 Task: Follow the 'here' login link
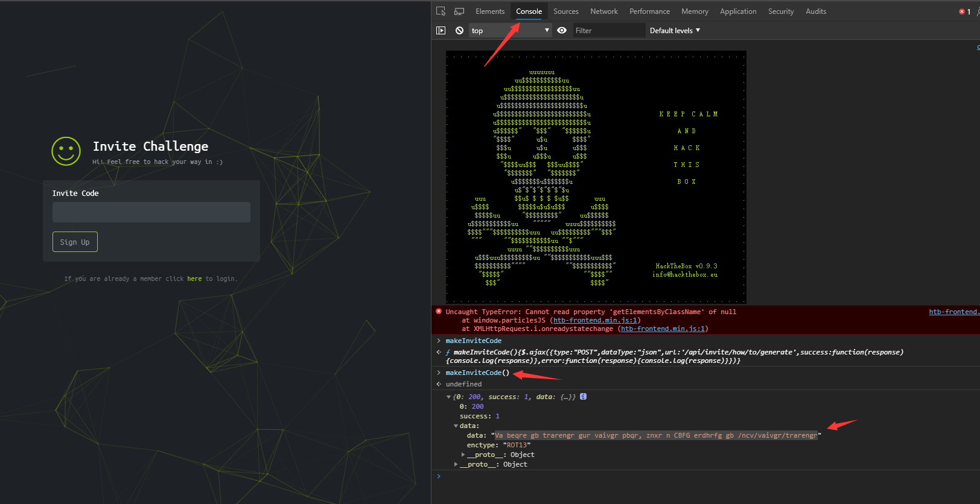click(x=194, y=279)
